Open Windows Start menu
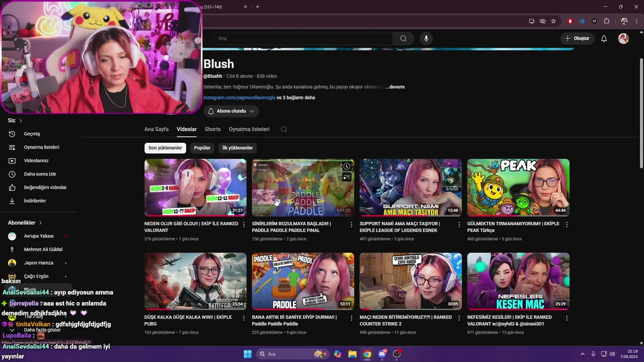Viewport: 644px width, 362px height. 248,354
